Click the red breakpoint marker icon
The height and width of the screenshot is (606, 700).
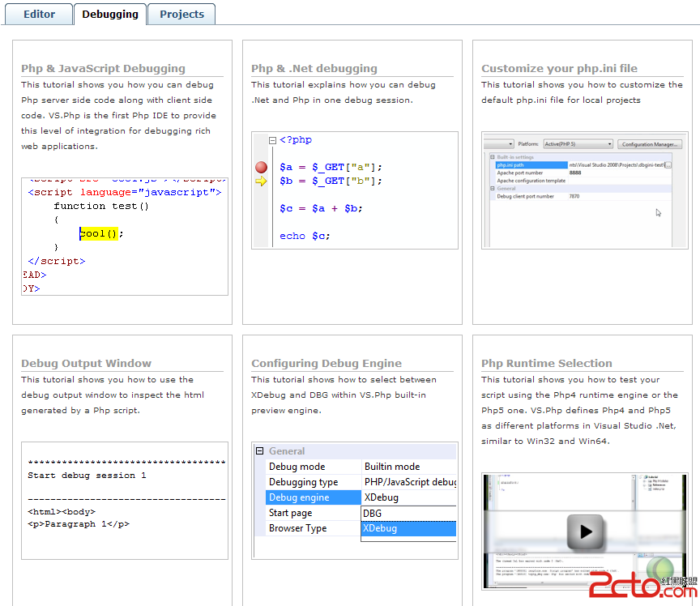click(261, 168)
